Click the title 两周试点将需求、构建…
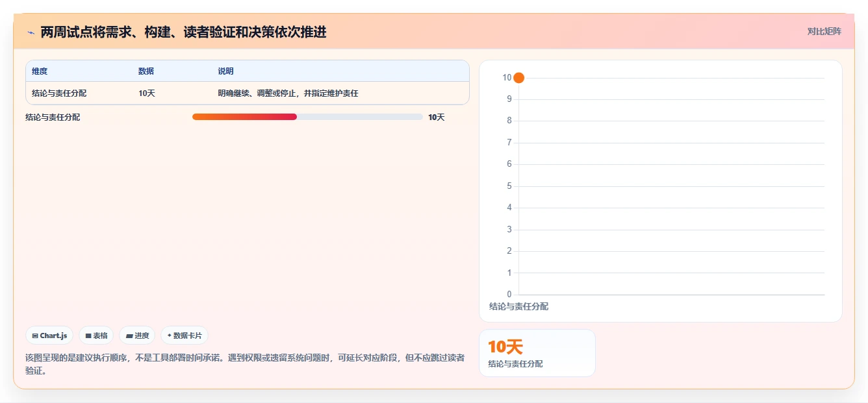This screenshot has width=868, height=403. [183, 32]
